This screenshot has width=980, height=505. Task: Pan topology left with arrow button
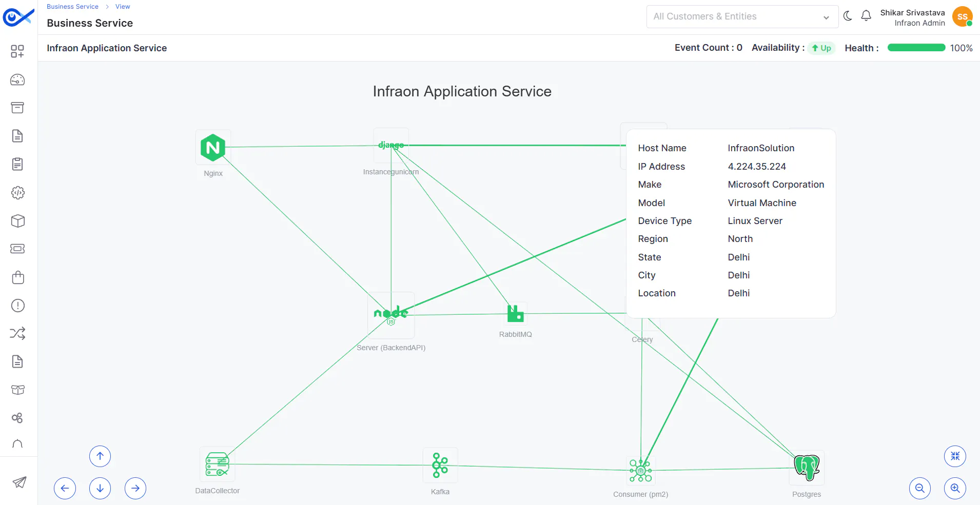pyautogui.click(x=65, y=488)
